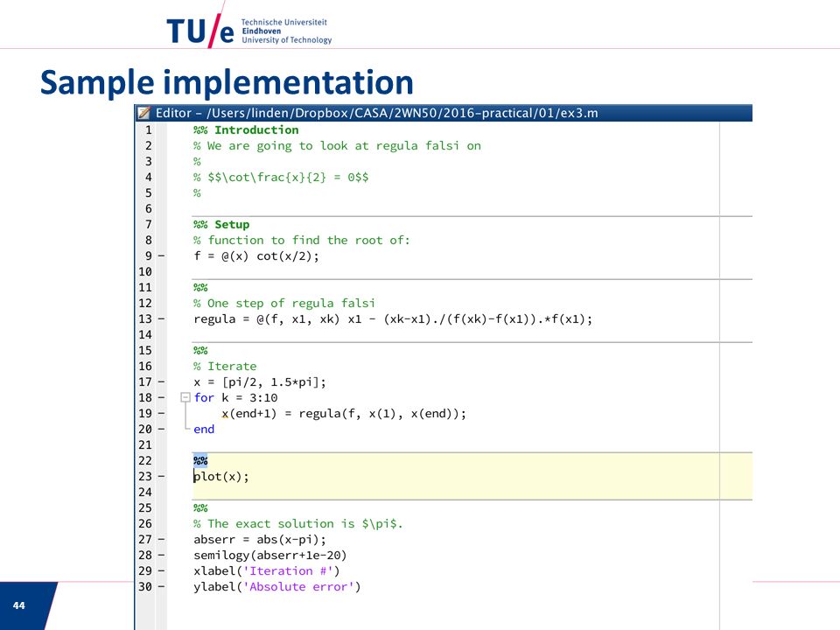Click the '%% Introduction' section heading
The height and width of the screenshot is (630, 840).
click(x=246, y=130)
